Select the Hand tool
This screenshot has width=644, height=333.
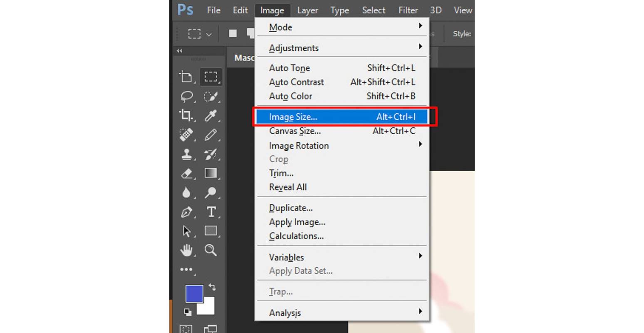(187, 250)
